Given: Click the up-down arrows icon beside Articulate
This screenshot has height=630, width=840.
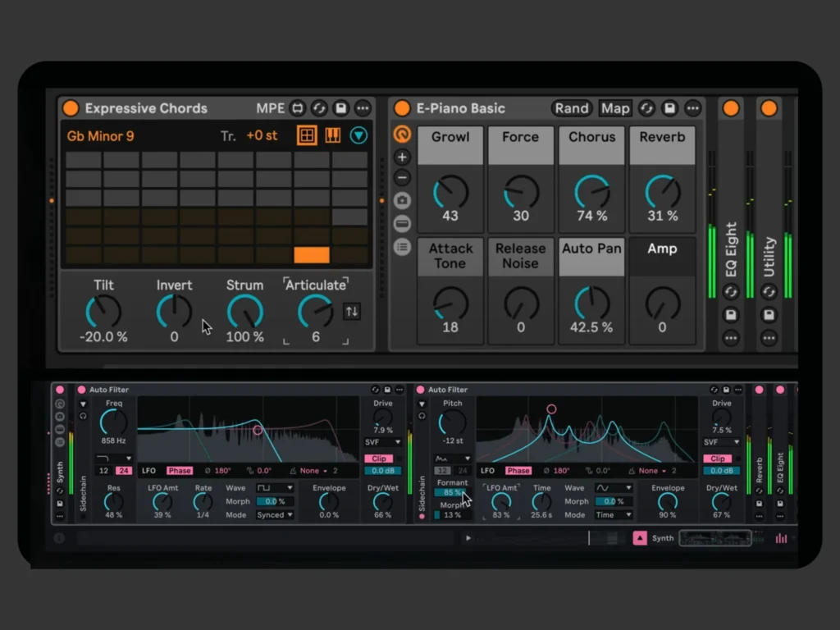Looking at the screenshot, I should 352,311.
